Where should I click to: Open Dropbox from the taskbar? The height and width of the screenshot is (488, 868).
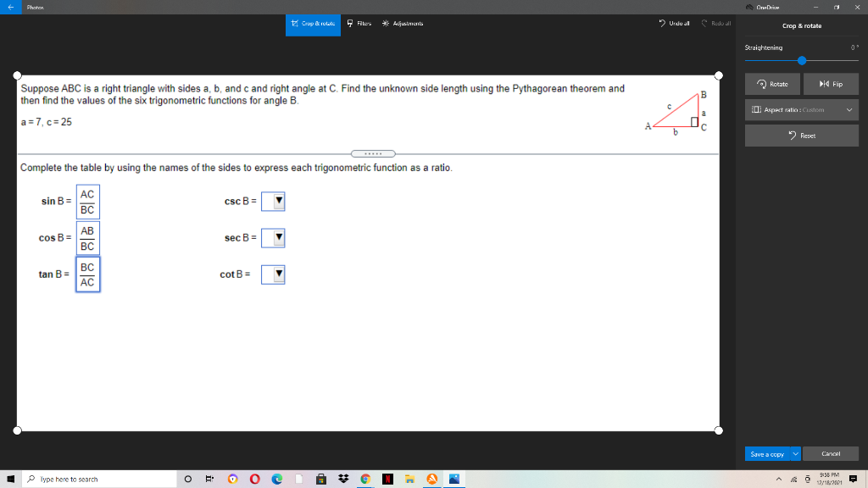point(342,480)
